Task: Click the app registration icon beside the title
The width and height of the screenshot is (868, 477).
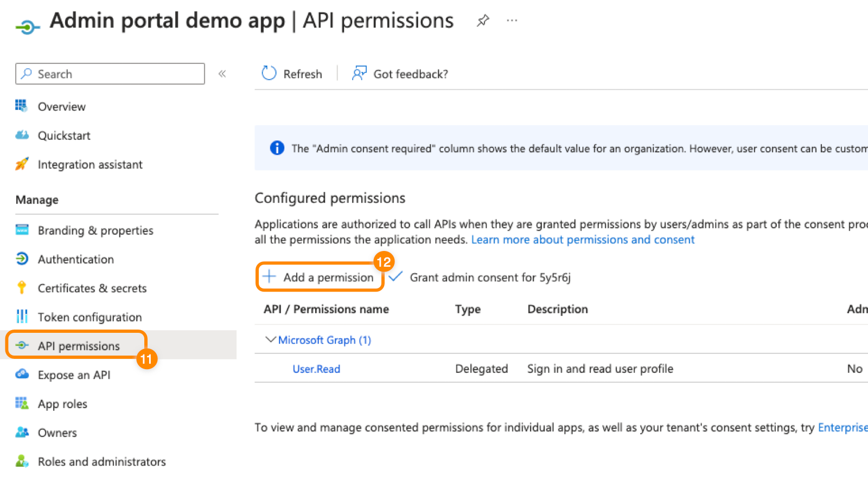Action: pos(28,26)
